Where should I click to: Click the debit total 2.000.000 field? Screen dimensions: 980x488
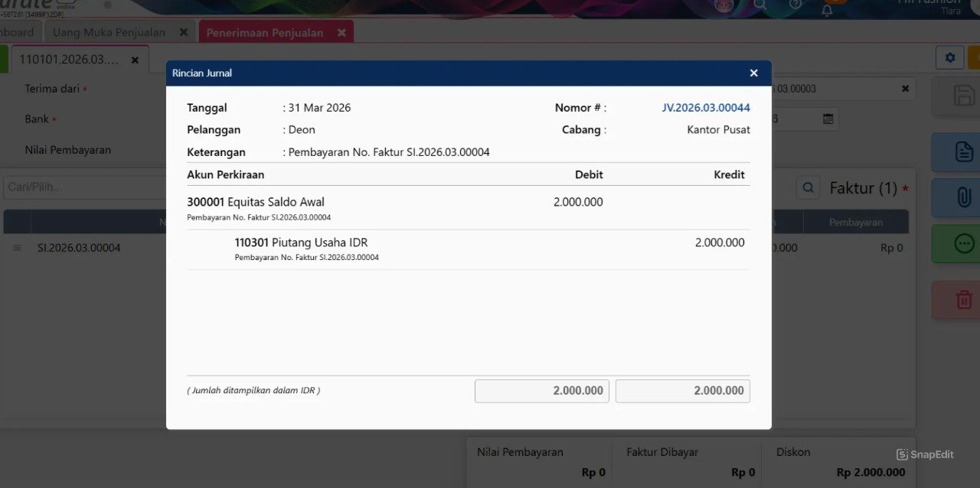pos(542,391)
